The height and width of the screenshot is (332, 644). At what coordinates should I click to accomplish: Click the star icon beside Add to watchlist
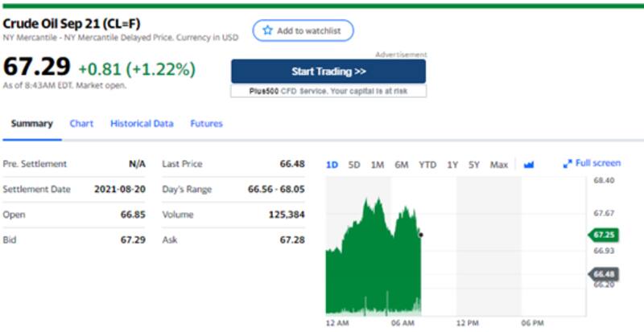pyautogui.click(x=266, y=30)
